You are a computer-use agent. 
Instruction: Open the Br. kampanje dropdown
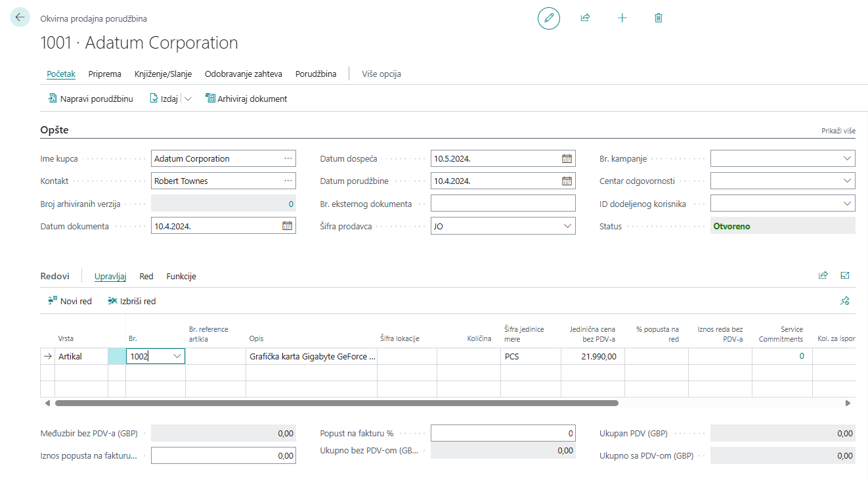(847, 158)
